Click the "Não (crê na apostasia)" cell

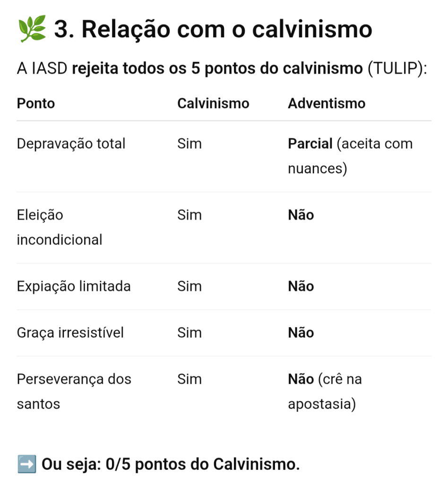[x=325, y=391]
